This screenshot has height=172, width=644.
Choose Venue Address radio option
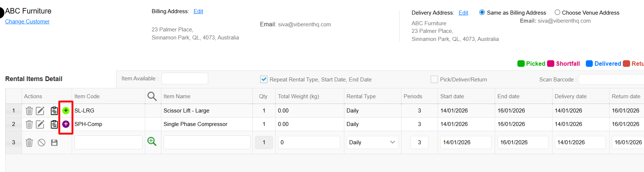pos(557,12)
